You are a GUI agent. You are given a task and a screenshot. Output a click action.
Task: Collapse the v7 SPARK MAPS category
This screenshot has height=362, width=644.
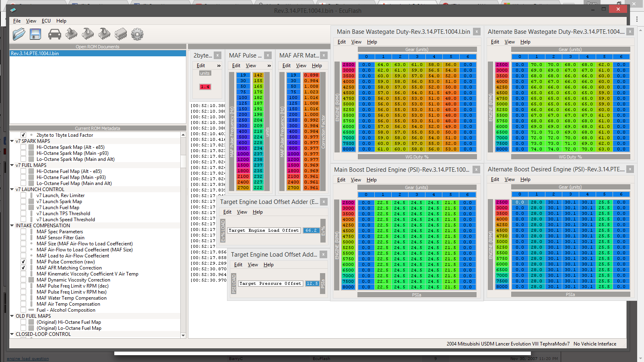point(12,141)
